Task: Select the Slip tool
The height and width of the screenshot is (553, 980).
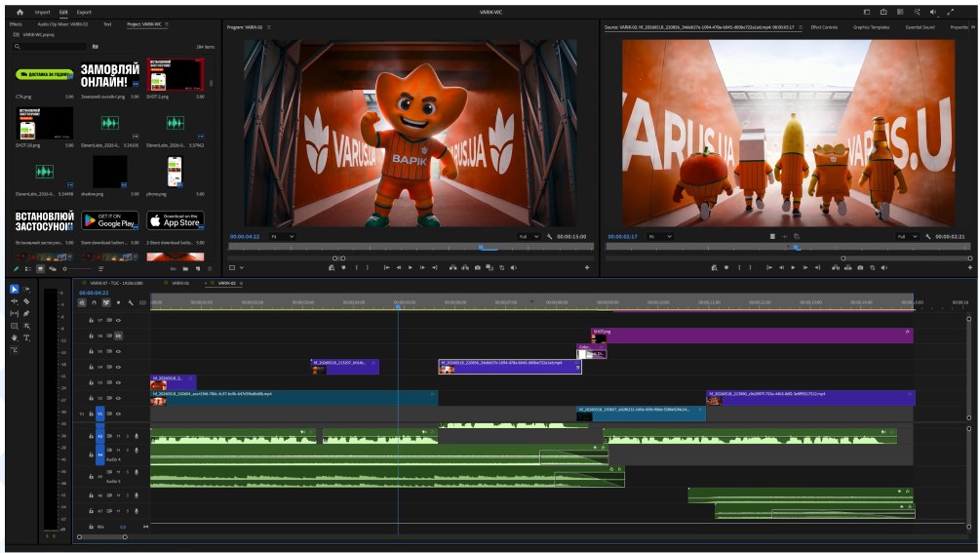Action: coord(15,313)
